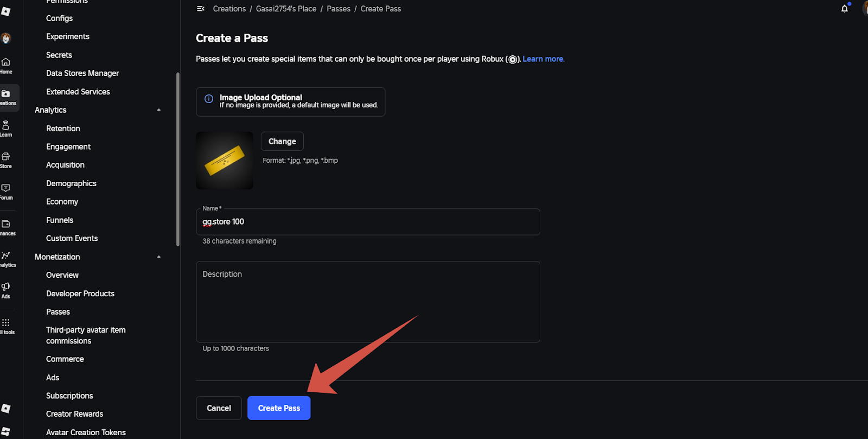Collapse the Monetization section arrow

click(159, 257)
